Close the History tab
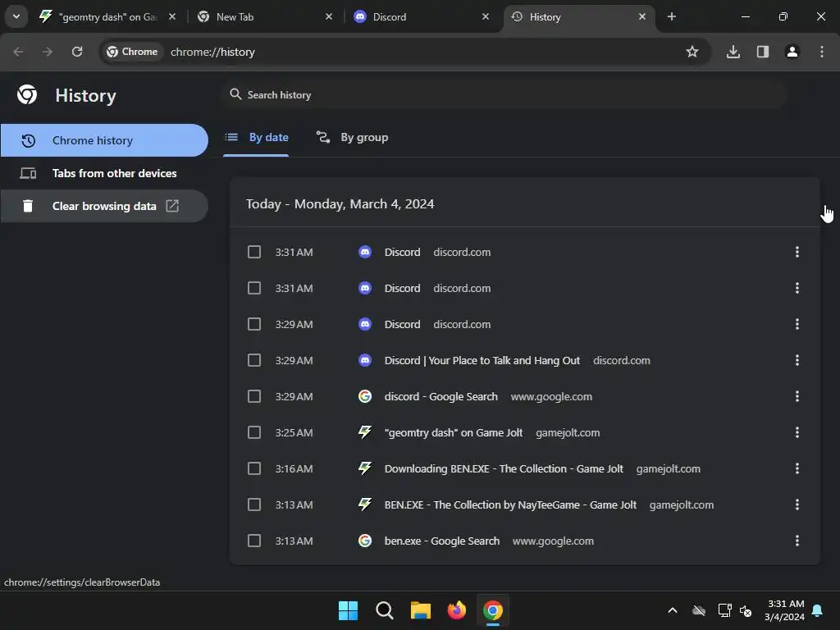Viewport: 840px width, 630px height. [641, 16]
